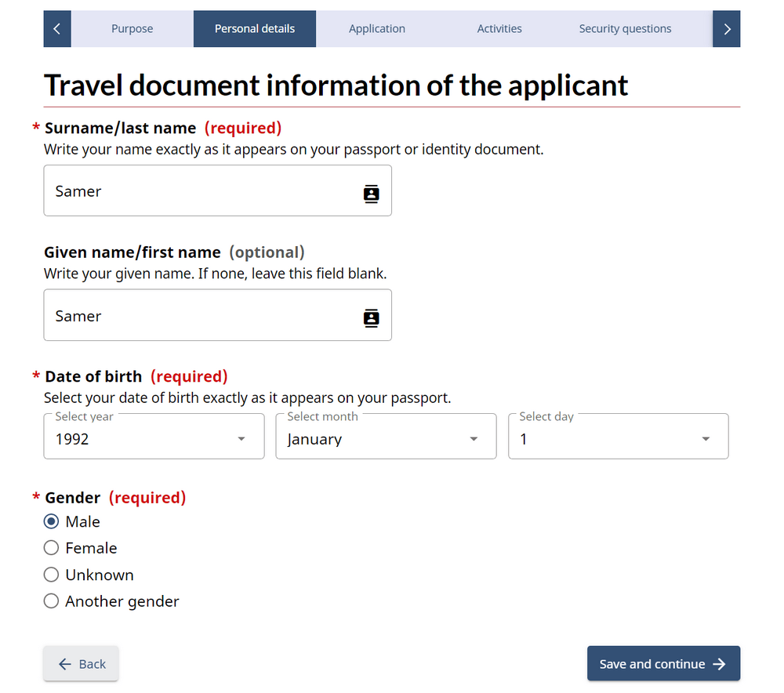Jump to the Security questions tab
The height and width of the screenshot is (693, 784).
pyautogui.click(x=625, y=29)
